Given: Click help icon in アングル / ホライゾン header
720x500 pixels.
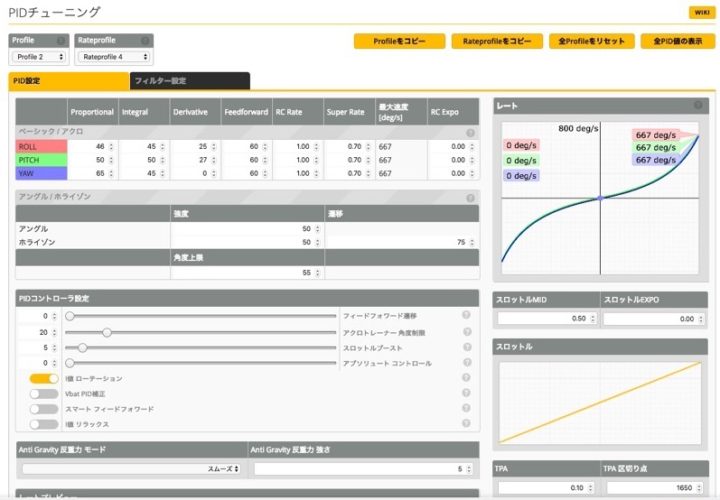Looking at the screenshot, I should click(470, 197).
